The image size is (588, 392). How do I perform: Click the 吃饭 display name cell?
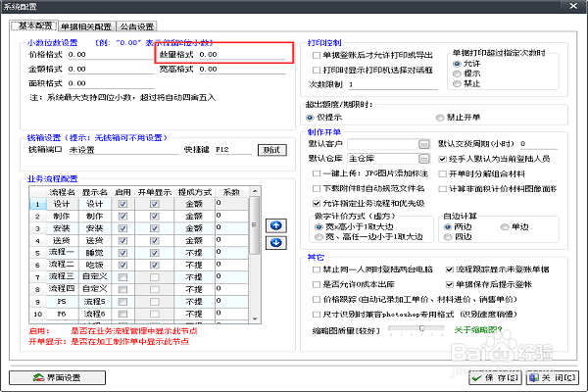94,266
